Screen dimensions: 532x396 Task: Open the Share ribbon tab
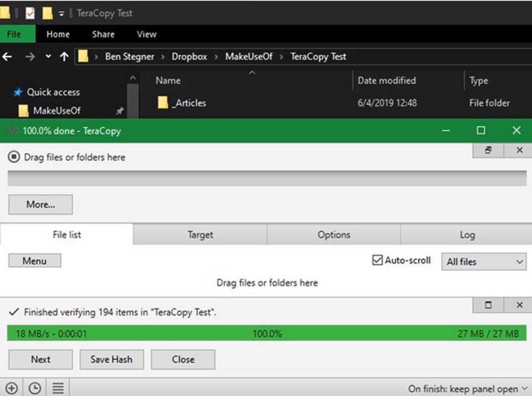pyautogui.click(x=103, y=34)
